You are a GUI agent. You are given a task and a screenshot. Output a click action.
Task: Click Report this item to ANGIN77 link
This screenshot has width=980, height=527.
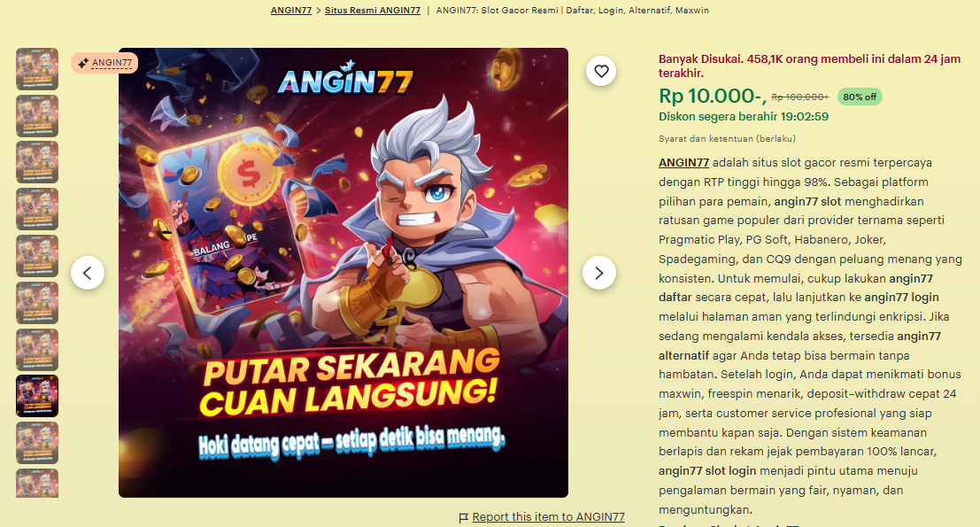click(x=548, y=517)
